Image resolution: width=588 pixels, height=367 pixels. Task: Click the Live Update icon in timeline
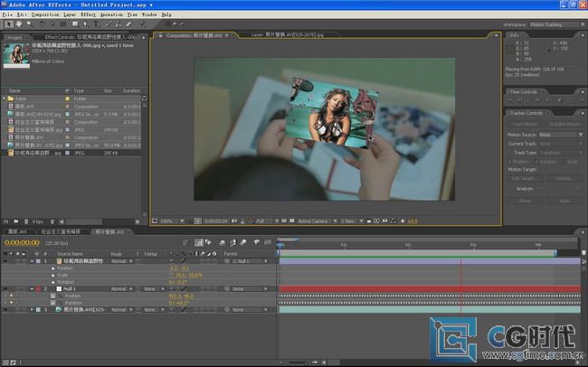tap(199, 243)
